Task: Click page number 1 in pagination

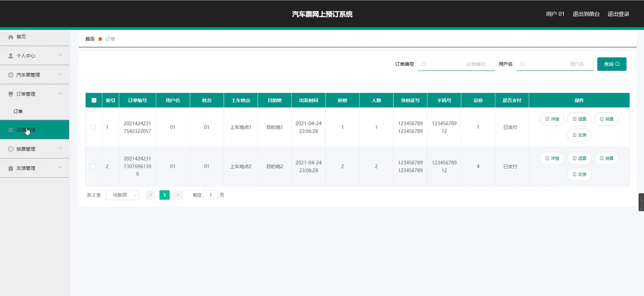Action: pos(164,195)
